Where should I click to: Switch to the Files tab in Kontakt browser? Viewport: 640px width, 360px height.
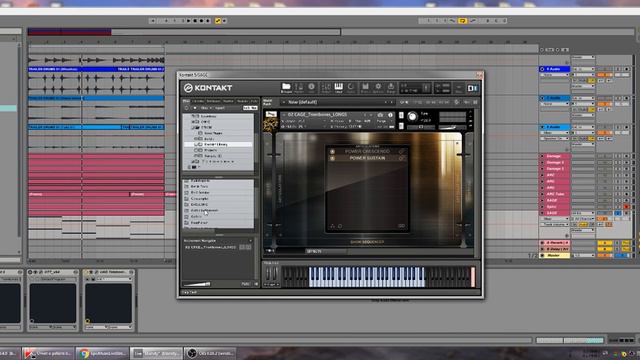click(x=187, y=101)
